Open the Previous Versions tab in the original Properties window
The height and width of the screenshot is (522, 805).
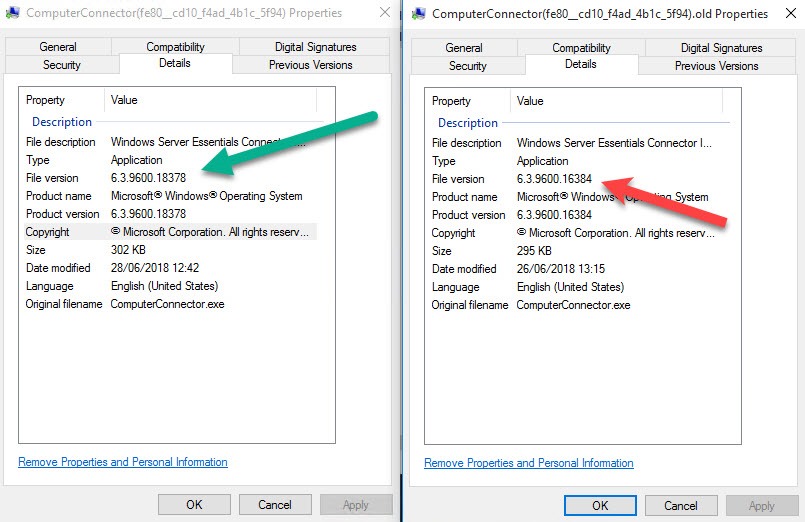pyautogui.click(x=310, y=65)
